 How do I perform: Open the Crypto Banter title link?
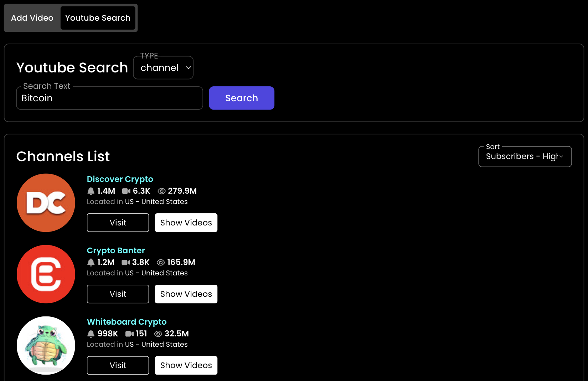click(116, 250)
